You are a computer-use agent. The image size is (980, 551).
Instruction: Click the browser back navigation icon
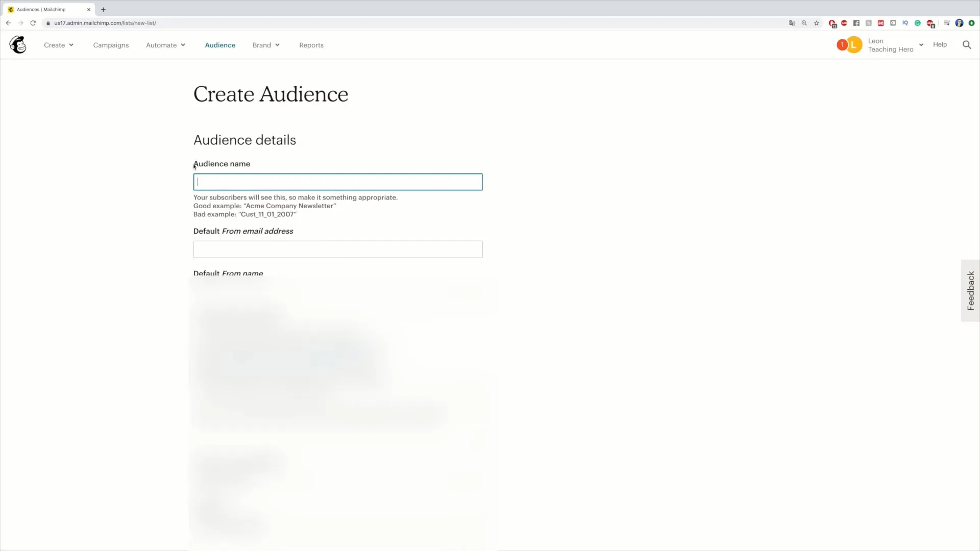point(9,23)
